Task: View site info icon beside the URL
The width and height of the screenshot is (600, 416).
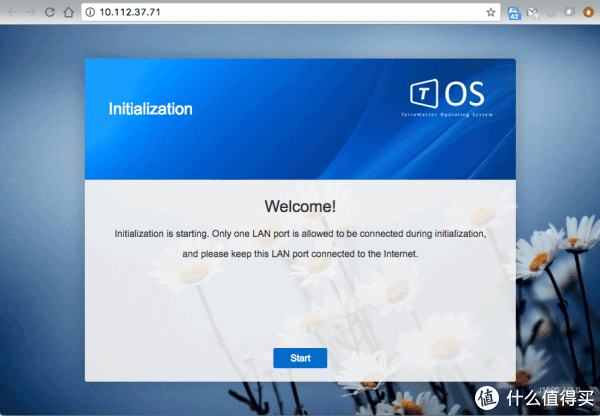Action: (x=90, y=13)
